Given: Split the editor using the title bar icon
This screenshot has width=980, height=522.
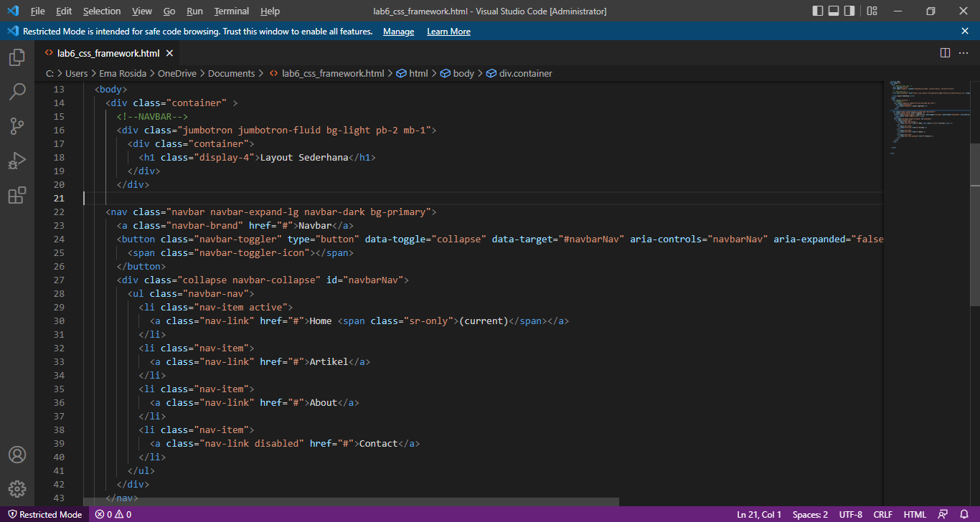Looking at the screenshot, I should (945, 52).
